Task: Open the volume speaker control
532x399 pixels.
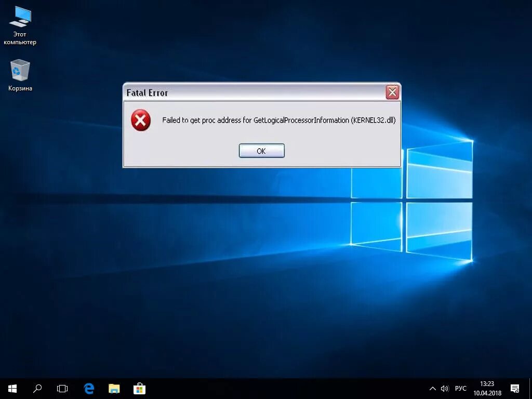Action: point(445,389)
